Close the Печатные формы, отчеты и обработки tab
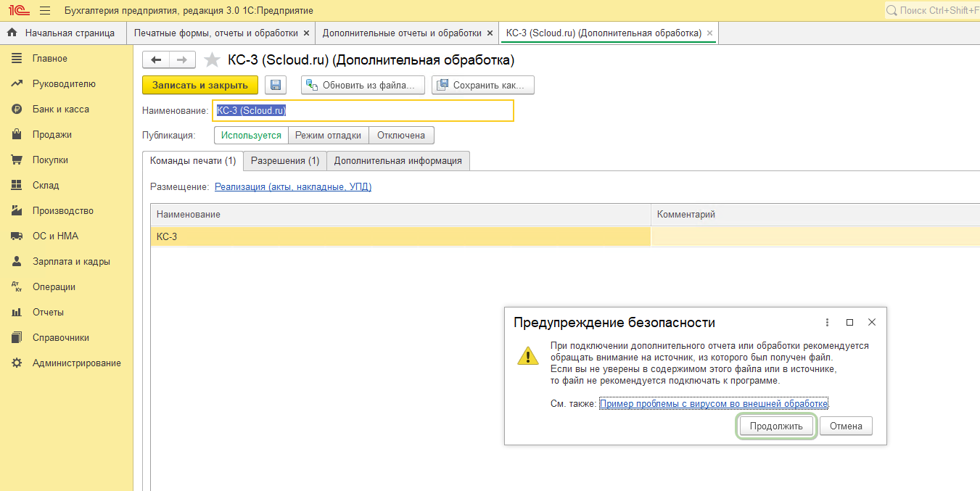 pos(306,33)
